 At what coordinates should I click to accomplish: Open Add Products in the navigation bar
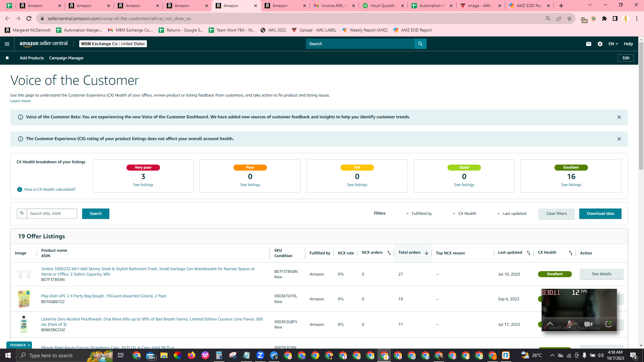click(x=32, y=58)
